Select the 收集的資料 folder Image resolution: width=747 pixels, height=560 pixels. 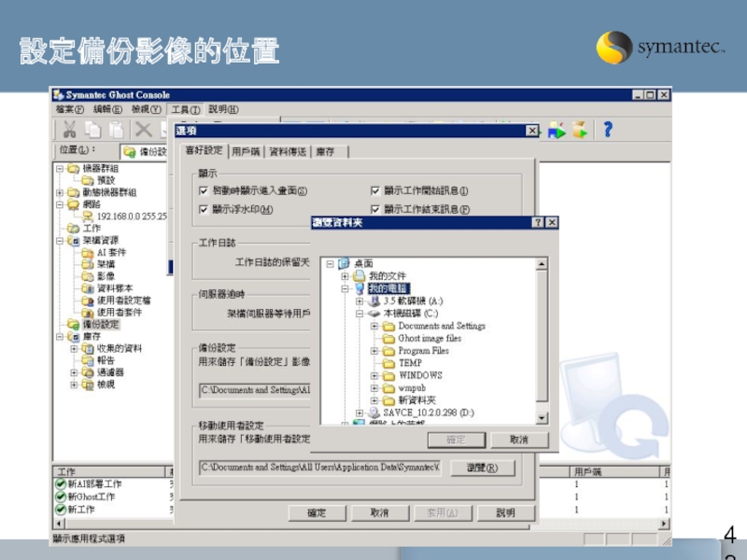(x=120, y=348)
